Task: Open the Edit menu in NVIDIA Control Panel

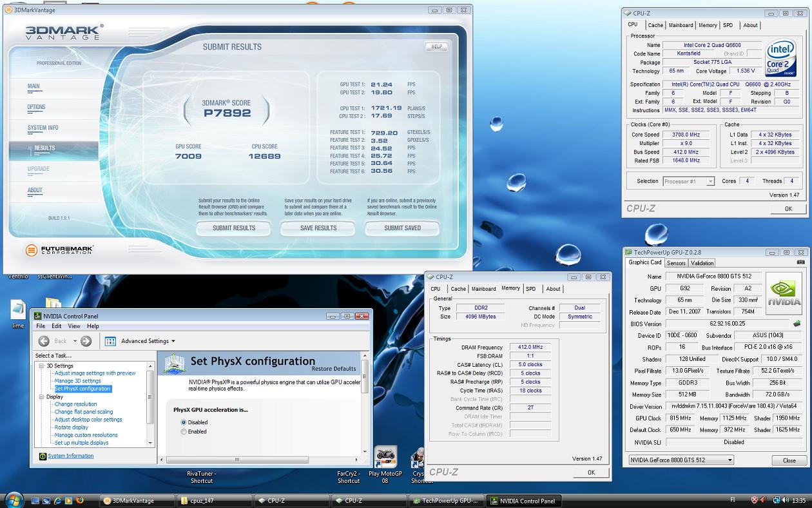Action: point(56,326)
